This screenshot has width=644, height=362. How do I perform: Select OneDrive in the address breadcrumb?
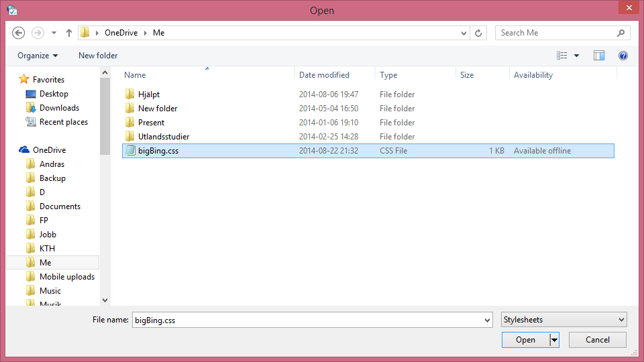click(x=121, y=33)
